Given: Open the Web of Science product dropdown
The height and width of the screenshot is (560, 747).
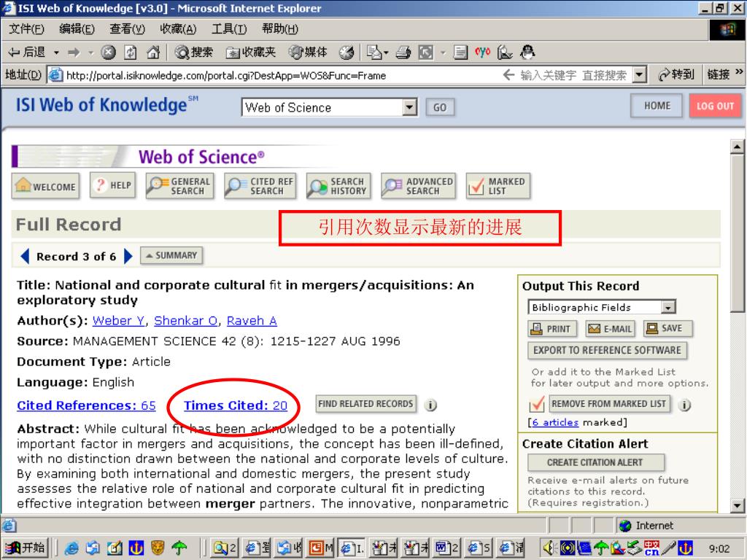Looking at the screenshot, I should click(329, 107).
